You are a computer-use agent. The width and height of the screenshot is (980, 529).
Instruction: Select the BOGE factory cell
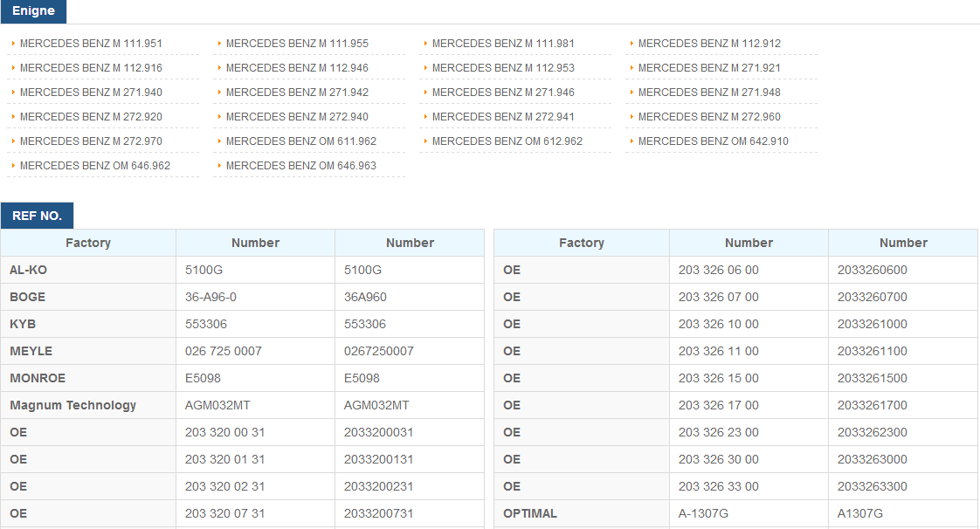88,297
